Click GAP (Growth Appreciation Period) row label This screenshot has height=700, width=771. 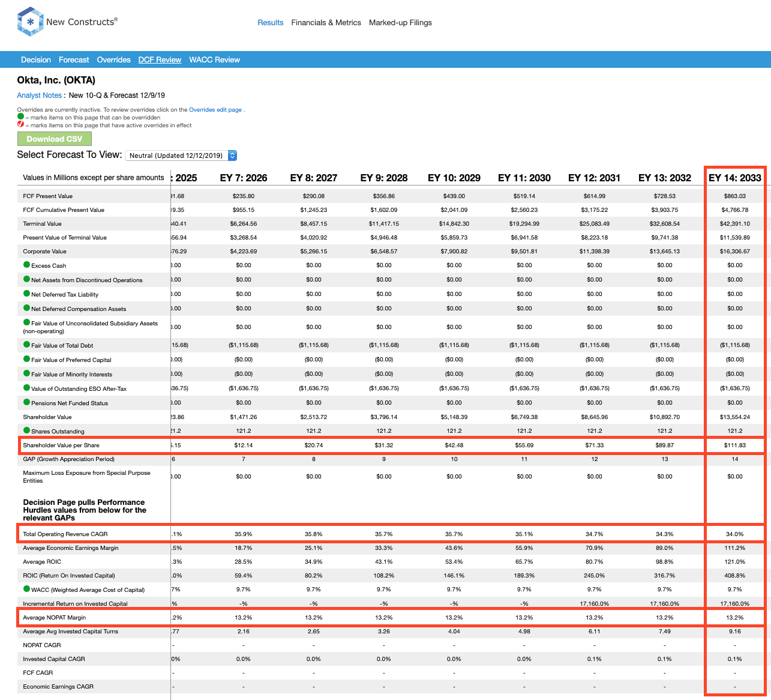tap(68, 459)
